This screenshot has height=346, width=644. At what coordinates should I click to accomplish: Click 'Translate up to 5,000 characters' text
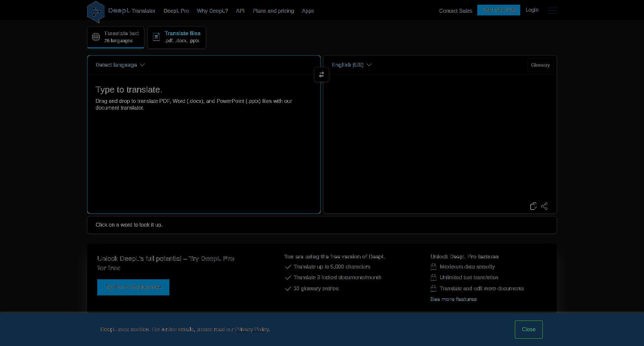(x=332, y=267)
